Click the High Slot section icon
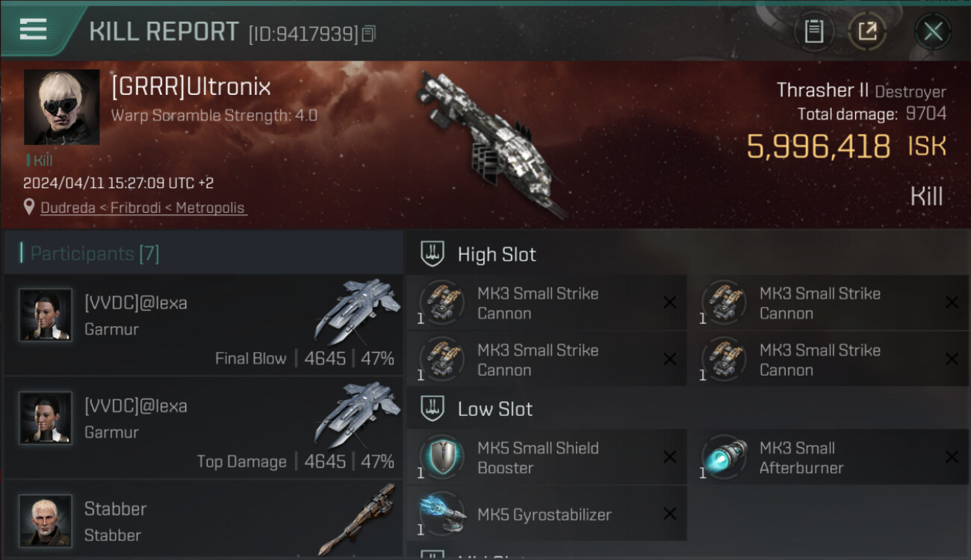 [432, 254]
